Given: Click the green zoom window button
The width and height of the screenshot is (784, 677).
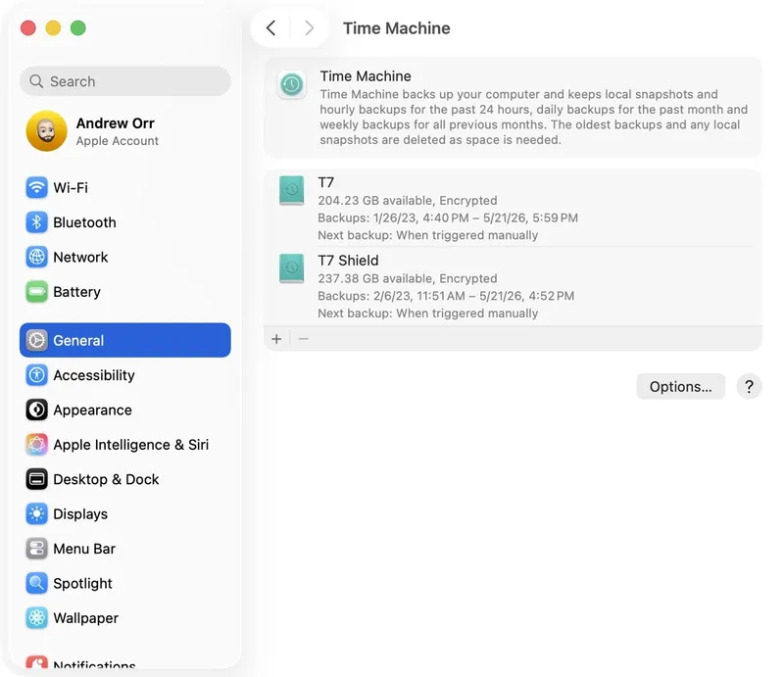Looking at the screenshot, I should click(78, 28).
